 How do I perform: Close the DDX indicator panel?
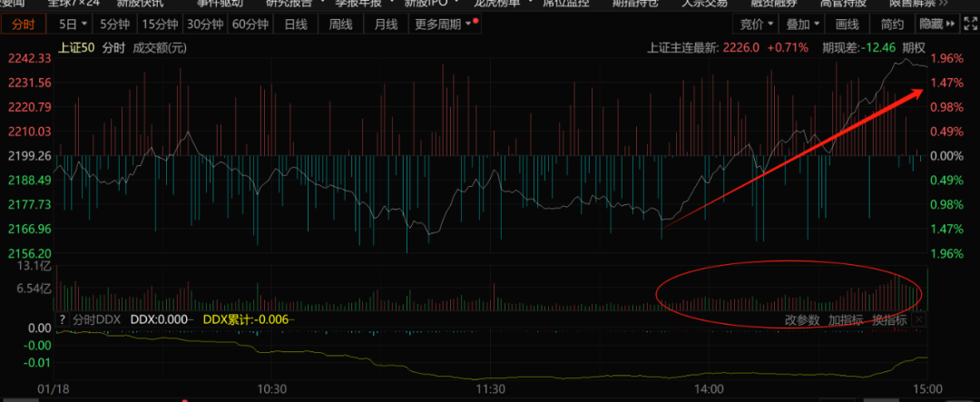[918, 320]
